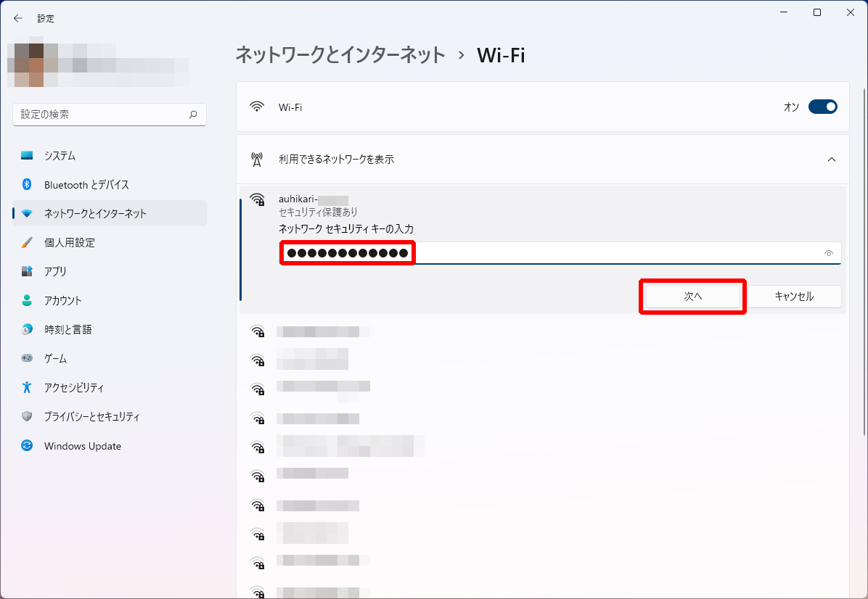Click the Windows Update sync icon
The image size is (868, 599).
pos(27,446)
